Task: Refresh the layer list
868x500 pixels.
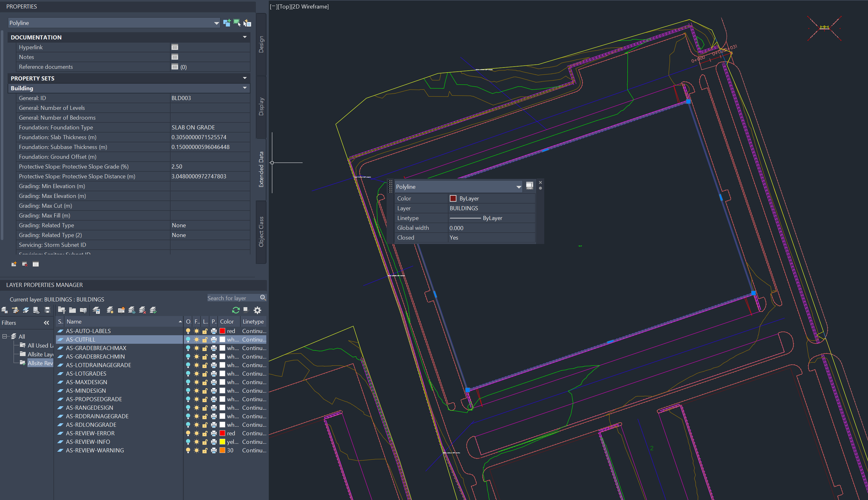Action: pyautogui.click(x=236, y=310)
